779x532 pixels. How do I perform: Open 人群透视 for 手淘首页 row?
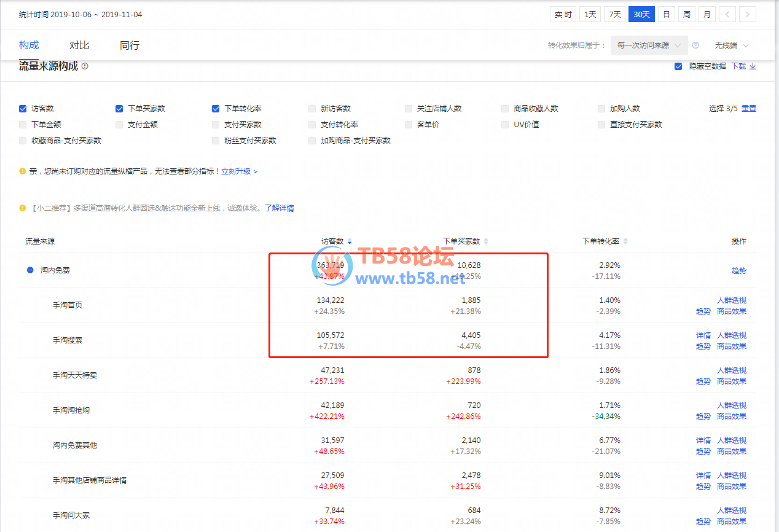732,300
